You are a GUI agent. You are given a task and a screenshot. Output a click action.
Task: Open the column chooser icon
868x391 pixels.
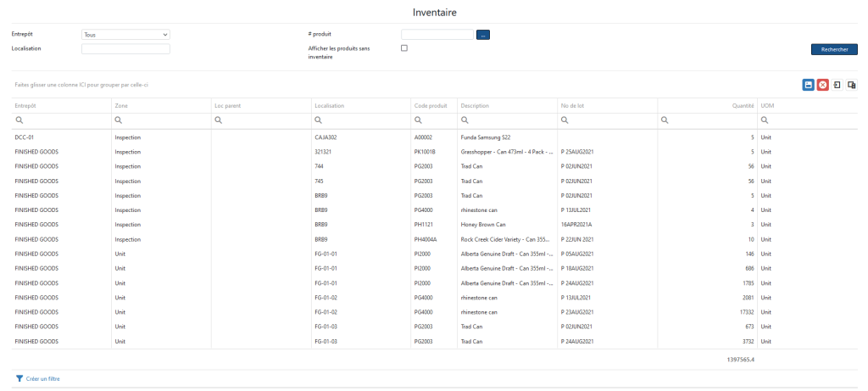[x=851, y=85]
